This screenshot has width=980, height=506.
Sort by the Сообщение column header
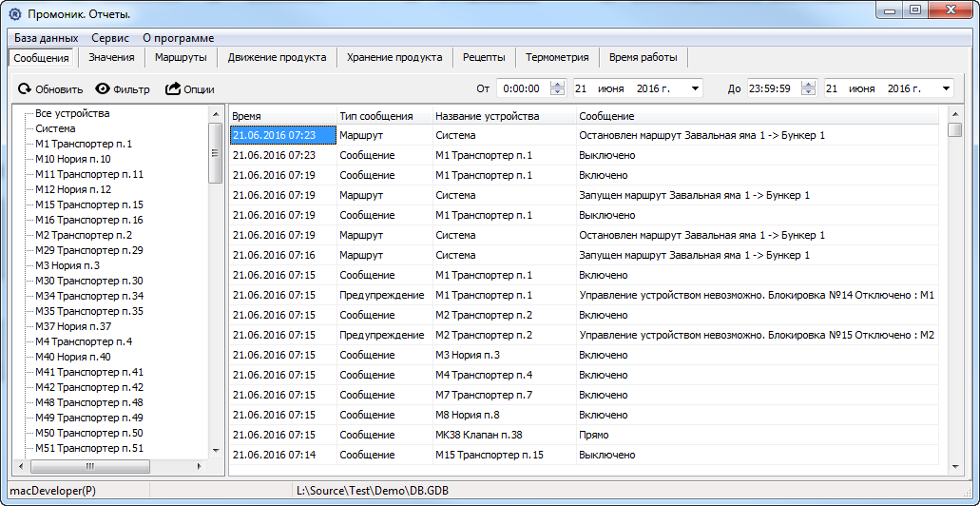click(758, 116)
